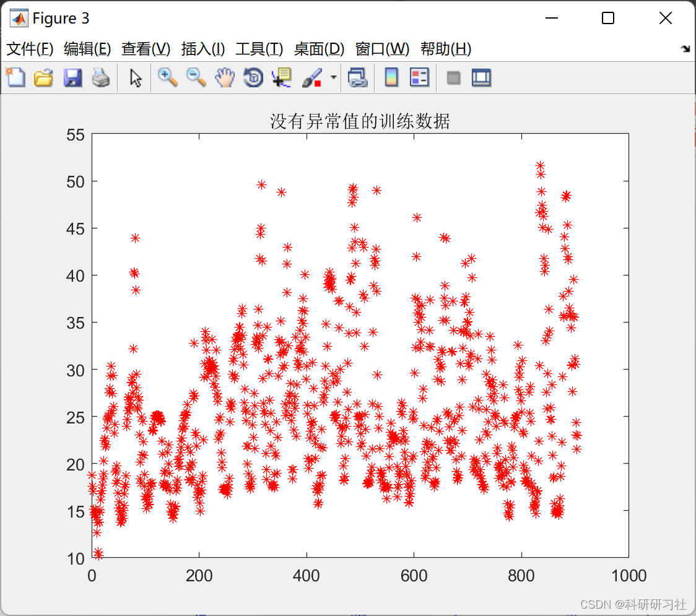Activate the Pan hand tool
This screenshot has height=616, width=696.
(225, 77)
